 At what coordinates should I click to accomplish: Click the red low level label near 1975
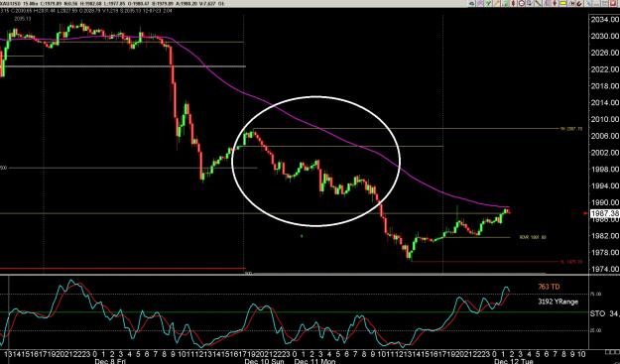[571, 262]
